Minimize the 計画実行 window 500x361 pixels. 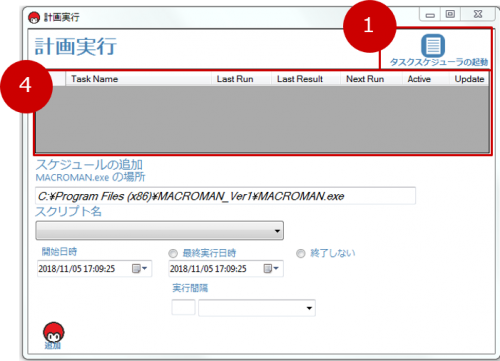point(430,15)
